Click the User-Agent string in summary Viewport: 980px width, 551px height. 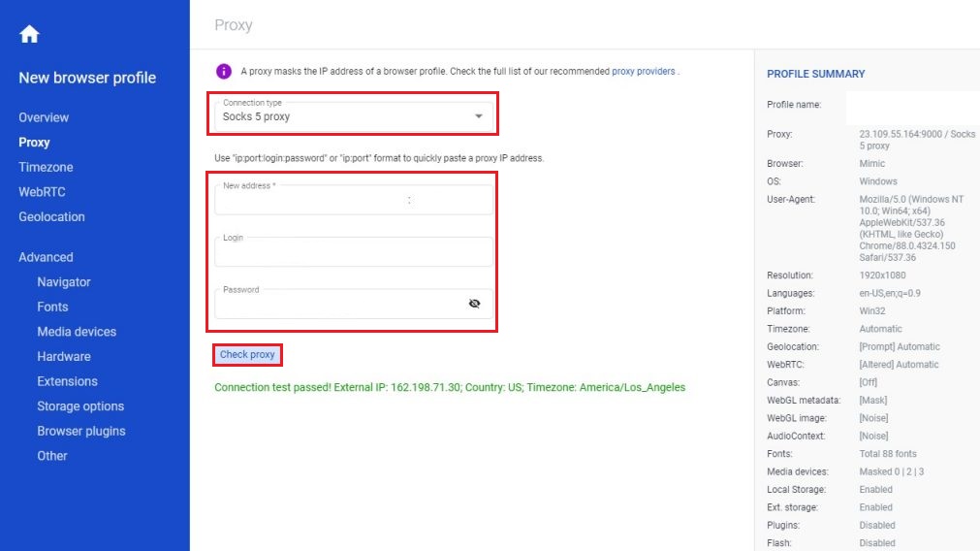point(912,228)
